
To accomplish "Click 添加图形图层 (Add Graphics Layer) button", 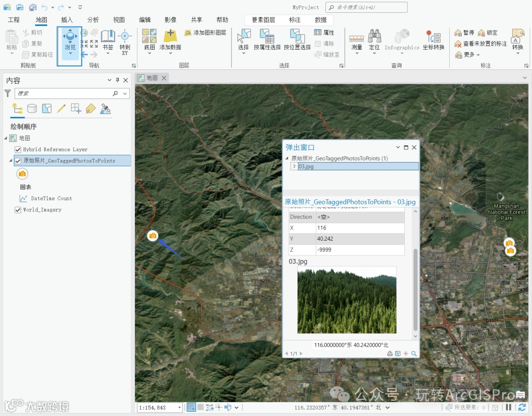I will [205, 32].
